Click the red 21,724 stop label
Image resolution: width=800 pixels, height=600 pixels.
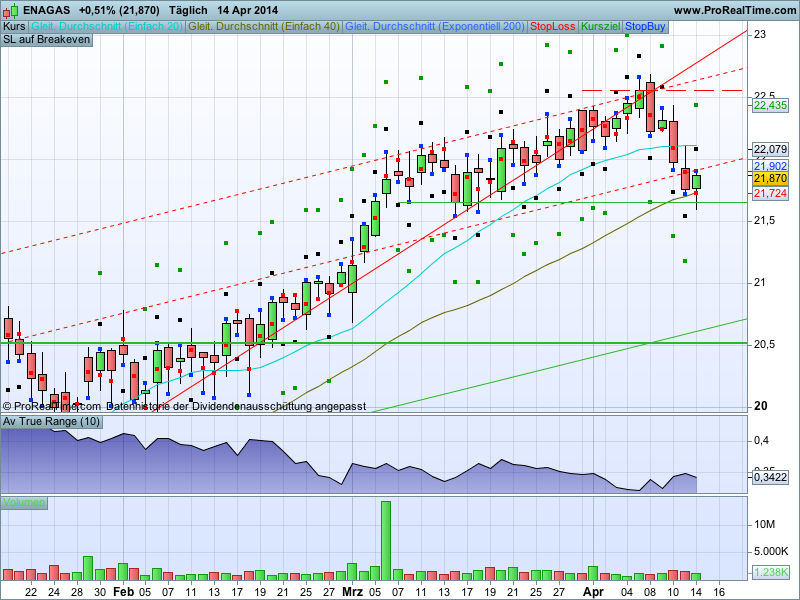[771, 193]
